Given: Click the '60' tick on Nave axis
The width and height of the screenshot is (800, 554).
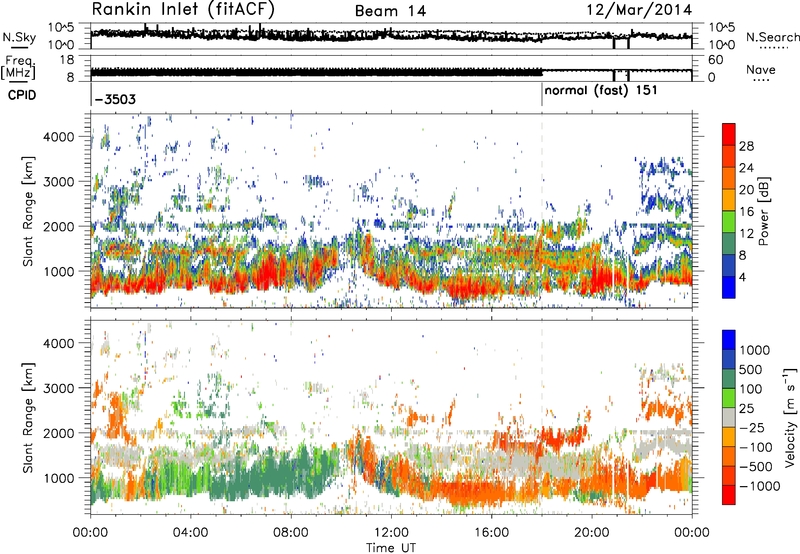Looking at the screenshot, I should [715, 60].
